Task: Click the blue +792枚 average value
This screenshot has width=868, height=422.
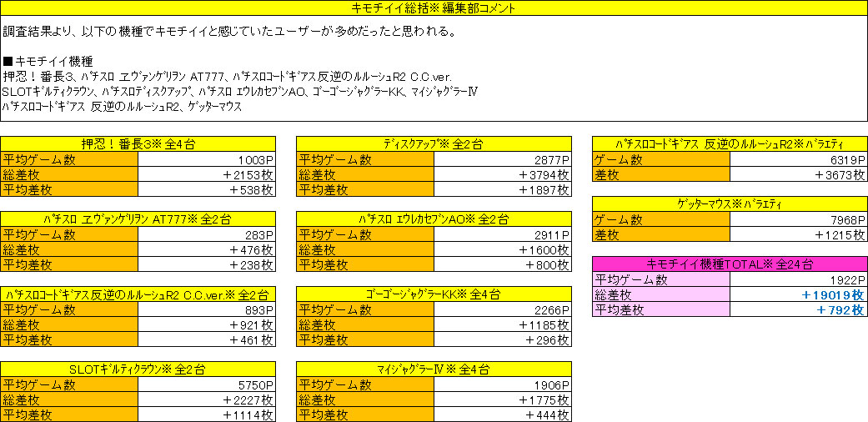Action: click(798, 309)
